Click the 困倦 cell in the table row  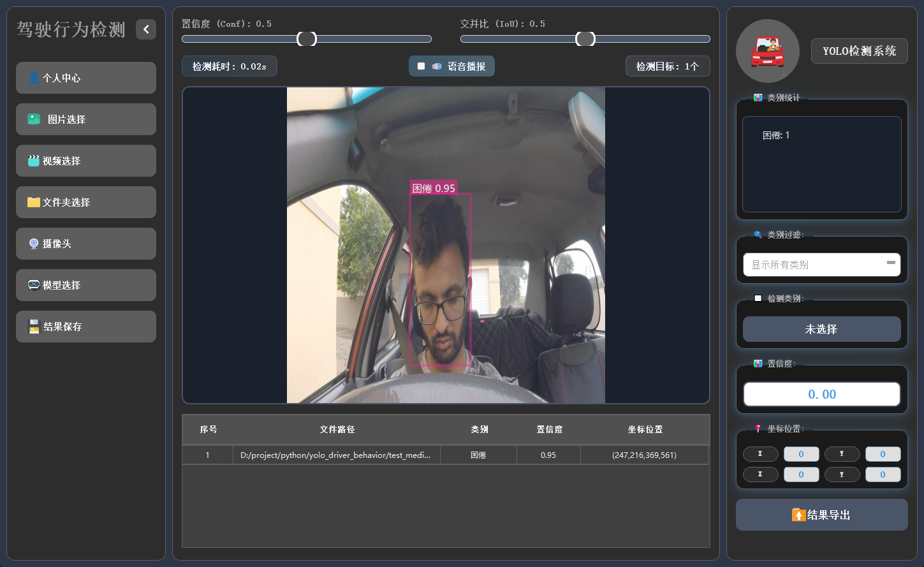coord(478,455)
